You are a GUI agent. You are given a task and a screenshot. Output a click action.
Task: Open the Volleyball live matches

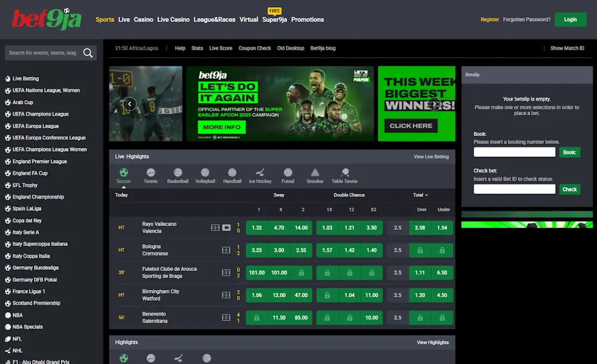[x=205, y=175]
